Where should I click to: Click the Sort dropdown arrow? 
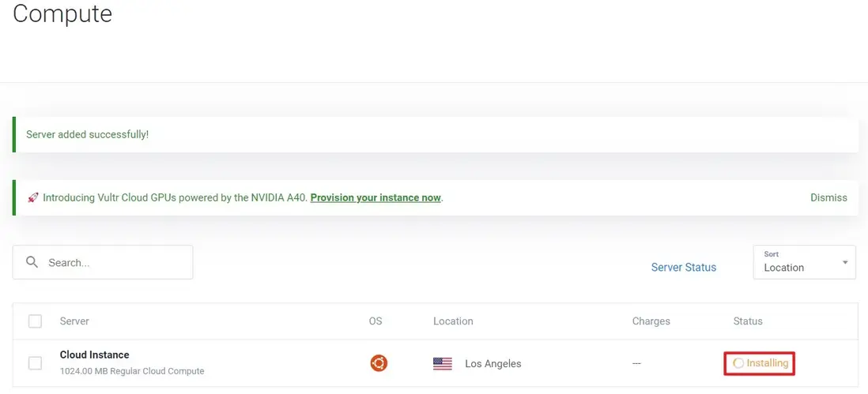point(845,262)
